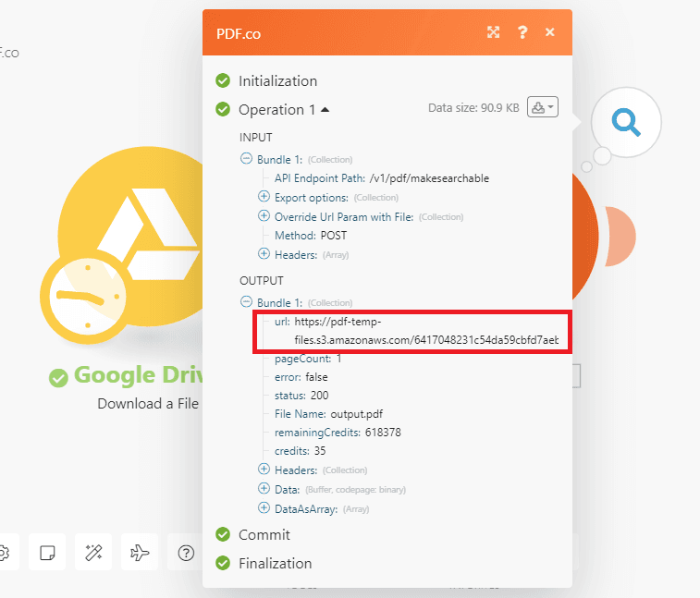
Task: Open the question mark help button in bottom toolbar
Action: coord(186,553)
